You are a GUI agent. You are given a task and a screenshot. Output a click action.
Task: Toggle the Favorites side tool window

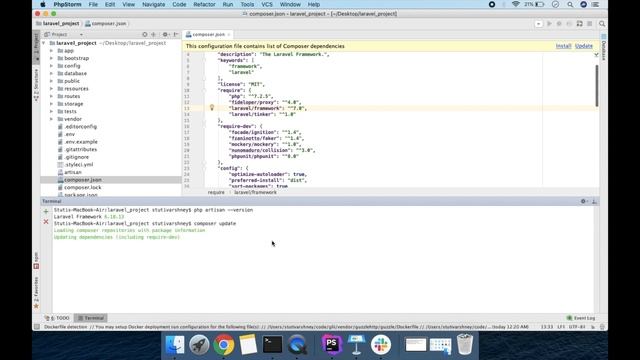pos(36,292)
